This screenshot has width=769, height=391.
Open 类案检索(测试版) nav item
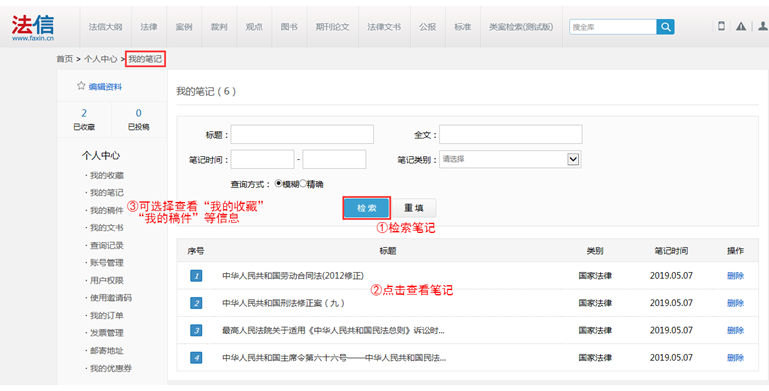click(x=521, y=27)
